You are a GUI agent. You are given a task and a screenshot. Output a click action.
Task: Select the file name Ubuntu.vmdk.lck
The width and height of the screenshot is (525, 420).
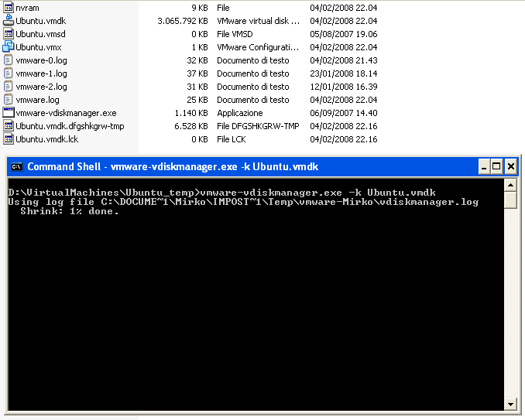click(x=47, y=139)
